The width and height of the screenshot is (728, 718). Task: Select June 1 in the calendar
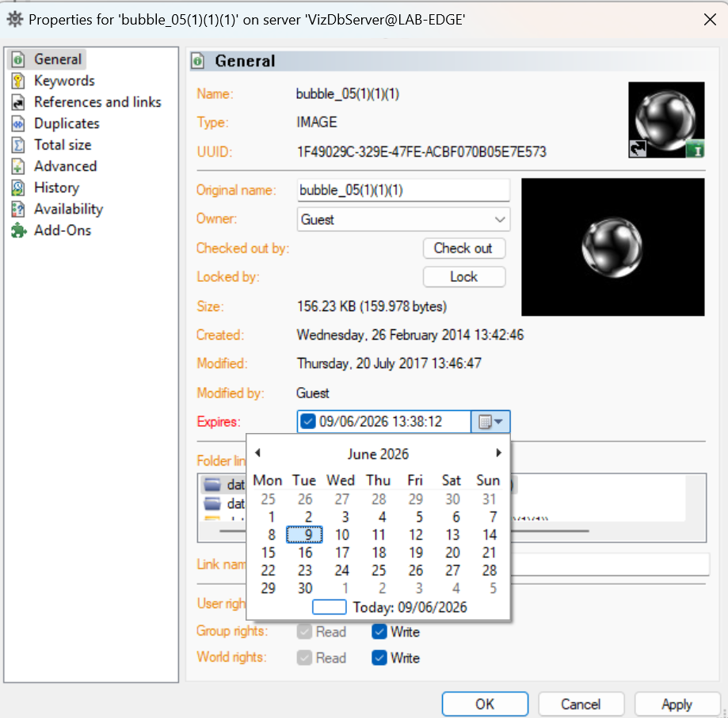point(271,517)
